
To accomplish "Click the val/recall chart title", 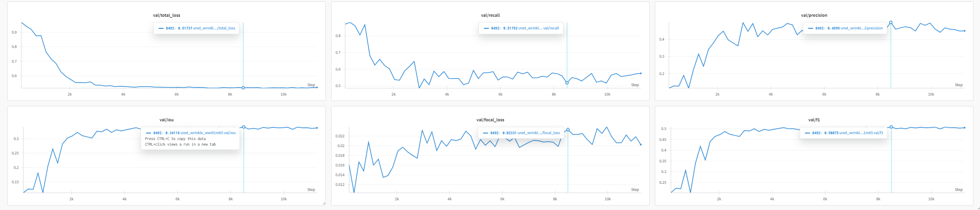I will (490, 15).
